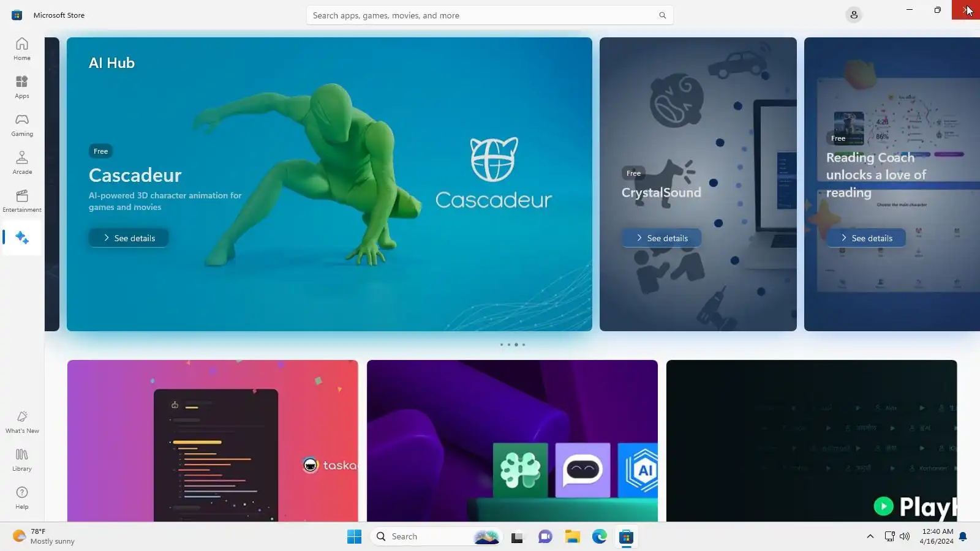
Task: Open the Reading Coach promo card
Action: coord(892,184)
